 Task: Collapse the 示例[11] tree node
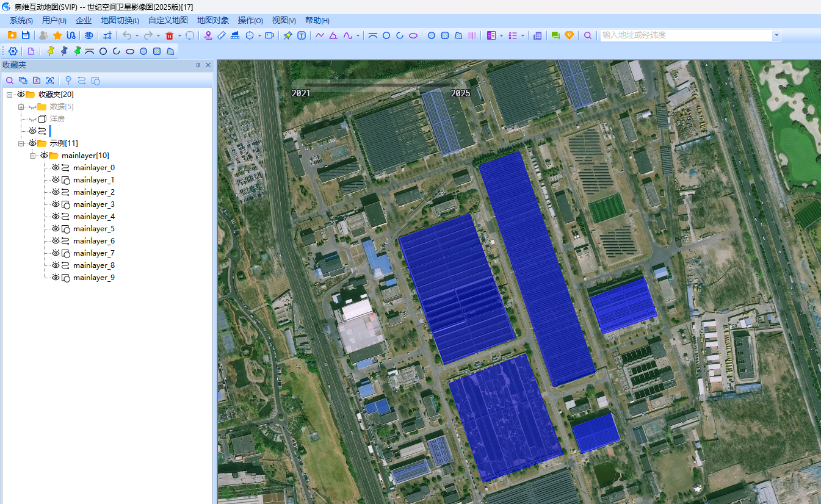21,143
